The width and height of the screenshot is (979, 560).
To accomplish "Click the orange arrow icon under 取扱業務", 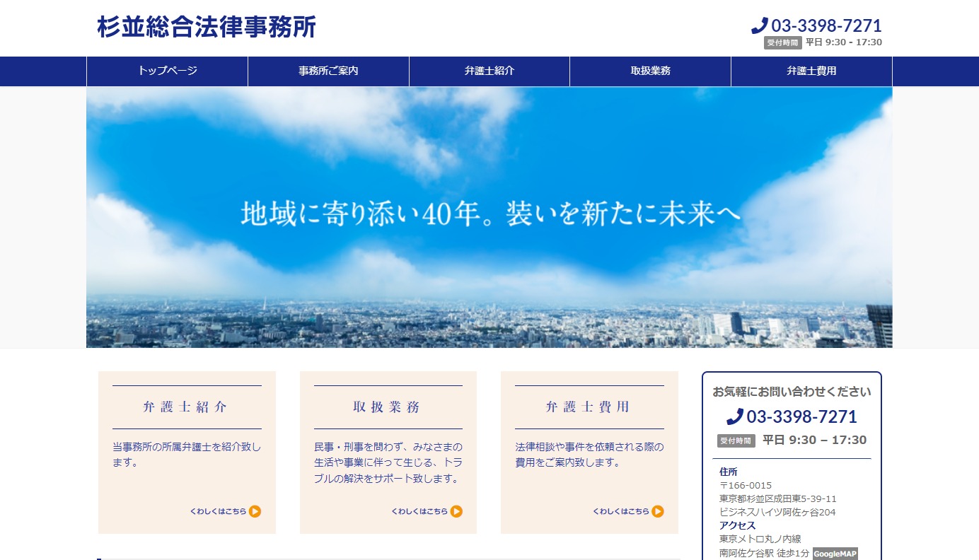I will point(456,511).
